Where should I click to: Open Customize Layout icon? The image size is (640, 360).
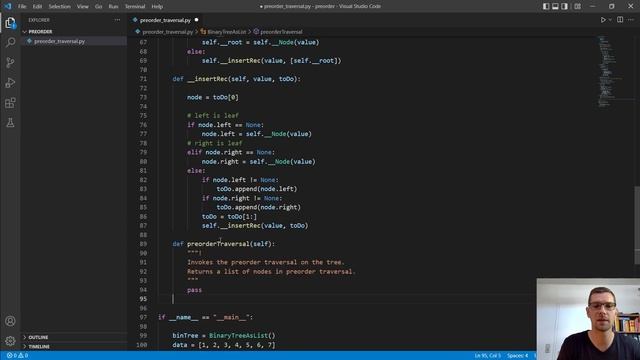point(577,6)
